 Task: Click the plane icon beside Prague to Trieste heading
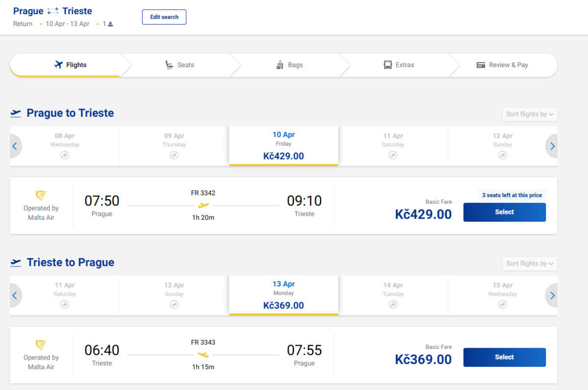(x=16, y=113)
